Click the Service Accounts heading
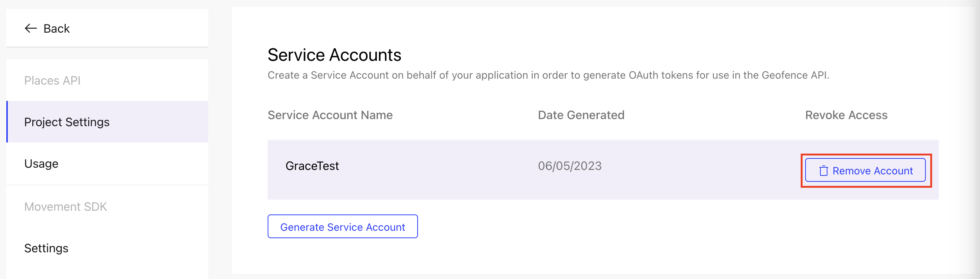980x279 pixels. [334, 55]
